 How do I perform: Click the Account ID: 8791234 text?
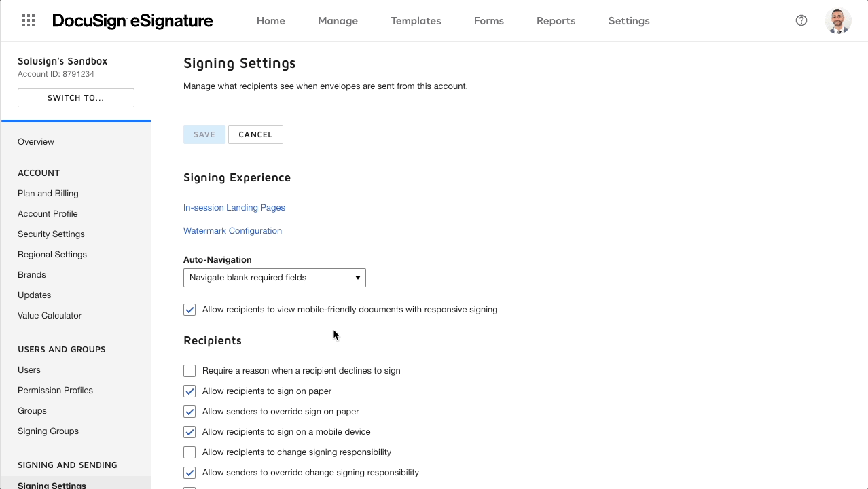pos(56,74)
